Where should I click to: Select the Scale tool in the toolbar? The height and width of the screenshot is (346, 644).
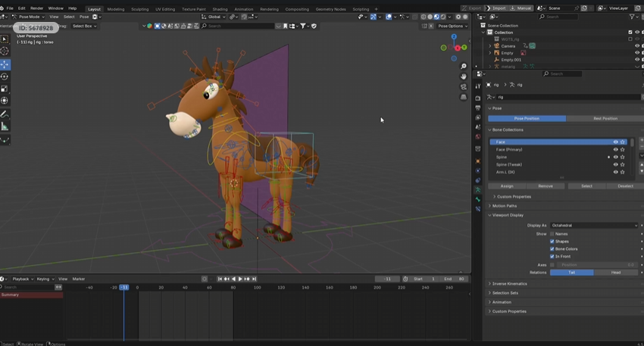(5, 89)
